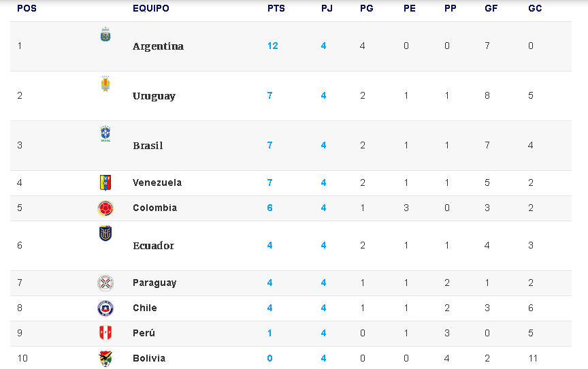
Task: Click the Bolivia team crest icon
Action: click(105, 358)
